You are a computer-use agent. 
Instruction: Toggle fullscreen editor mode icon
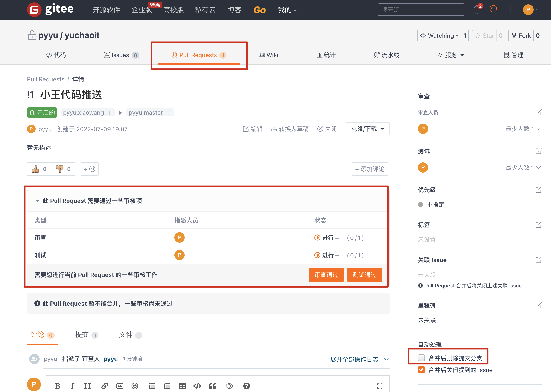(380, 386)
